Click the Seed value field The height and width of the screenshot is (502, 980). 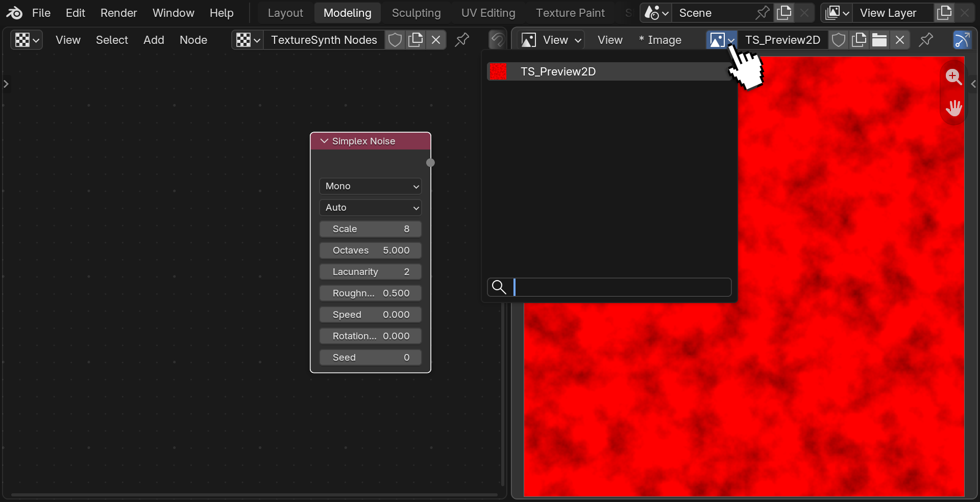click(x=371, y=358)
